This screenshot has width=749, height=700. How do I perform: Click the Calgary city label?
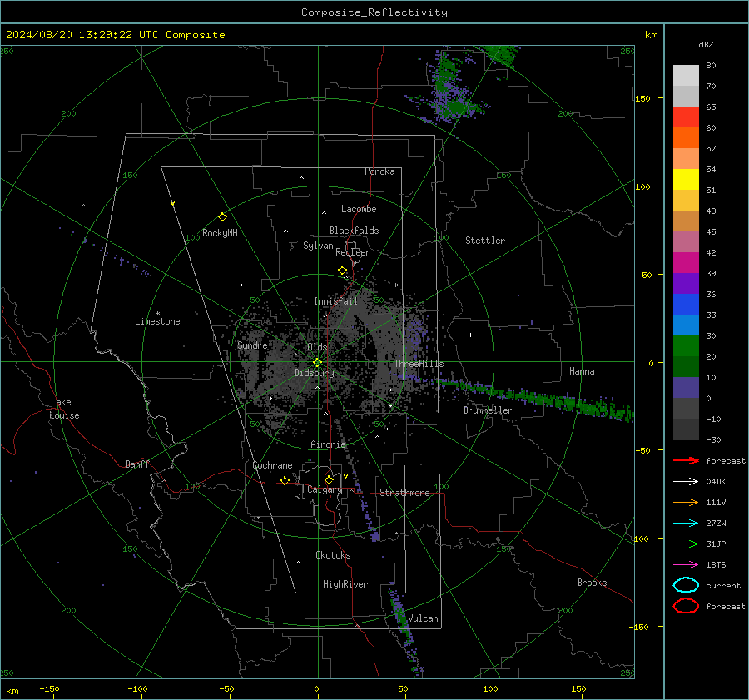(x=325, y=489)
